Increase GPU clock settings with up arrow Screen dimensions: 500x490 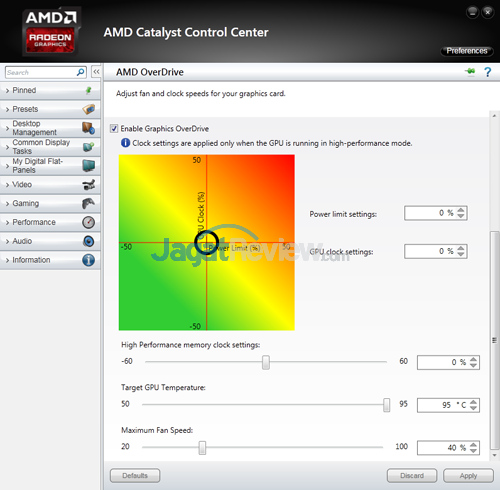[x=461, y=248]
